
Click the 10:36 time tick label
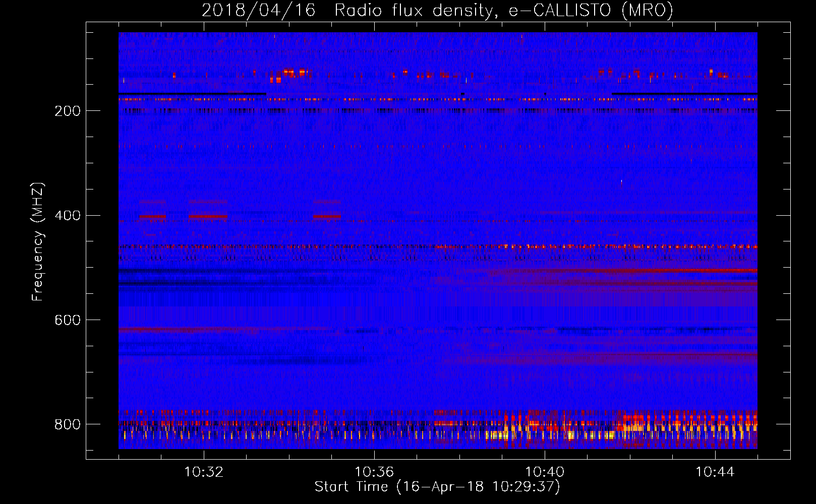click(x=374, y=472)
